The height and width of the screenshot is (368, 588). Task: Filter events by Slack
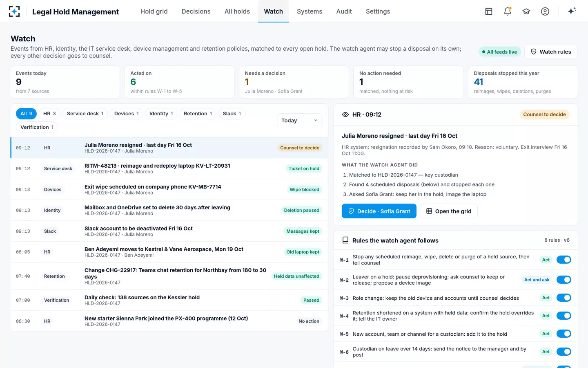pos(232,114)
